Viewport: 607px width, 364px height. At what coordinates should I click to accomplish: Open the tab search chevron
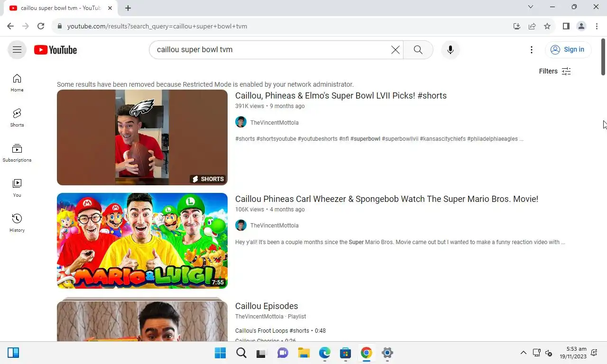tap(531, 7)
